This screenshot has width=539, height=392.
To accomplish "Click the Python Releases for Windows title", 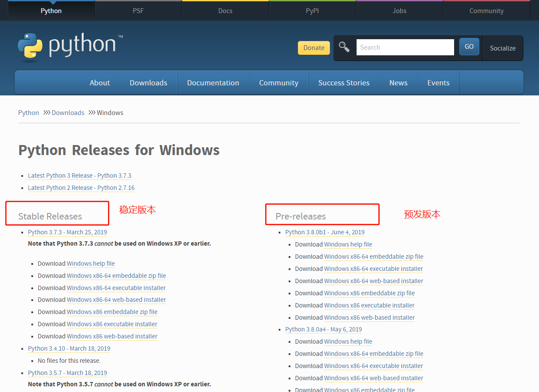I will 119,150.
